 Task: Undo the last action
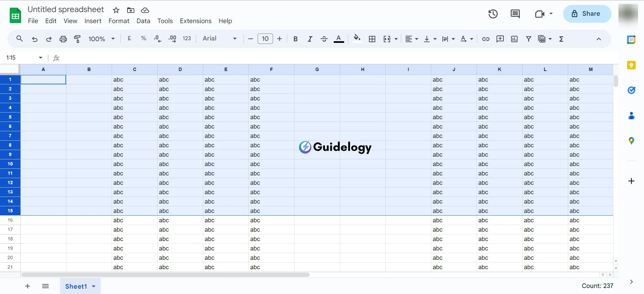coord(35,39)
